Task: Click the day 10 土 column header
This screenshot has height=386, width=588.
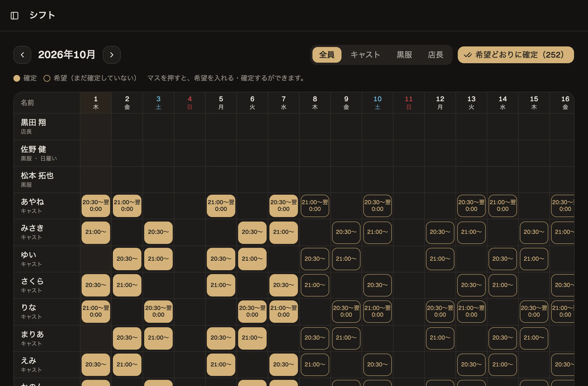Action: pyautogui.click(x=378, y=103)
